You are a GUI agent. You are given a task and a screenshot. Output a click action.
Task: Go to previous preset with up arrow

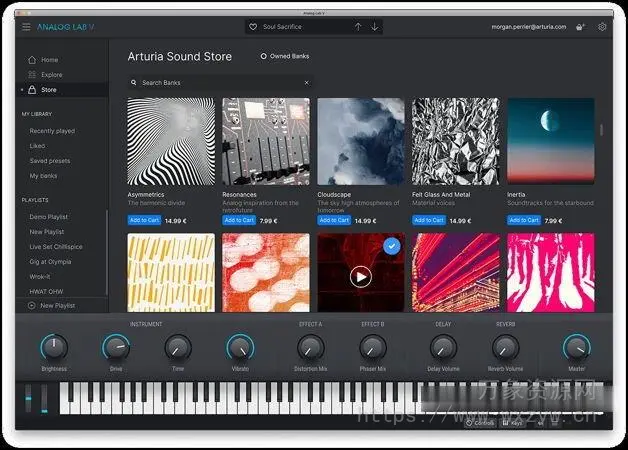click(x=358, y=27)
